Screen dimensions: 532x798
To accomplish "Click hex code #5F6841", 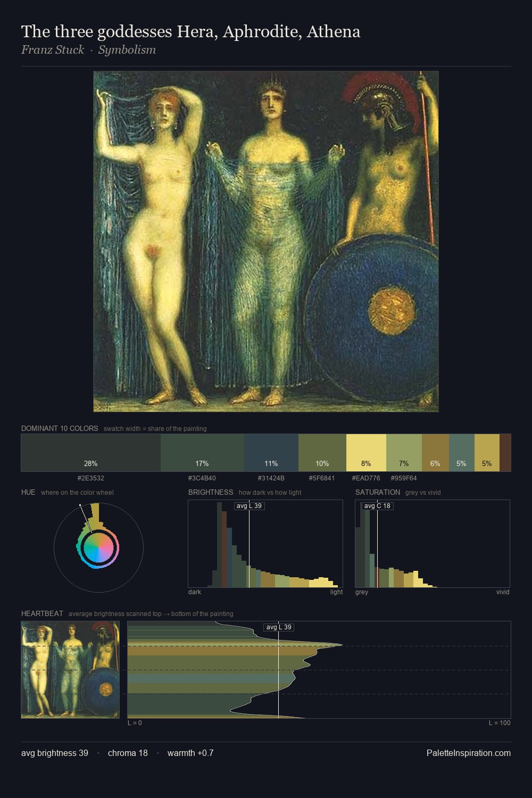I will point(322,478).
